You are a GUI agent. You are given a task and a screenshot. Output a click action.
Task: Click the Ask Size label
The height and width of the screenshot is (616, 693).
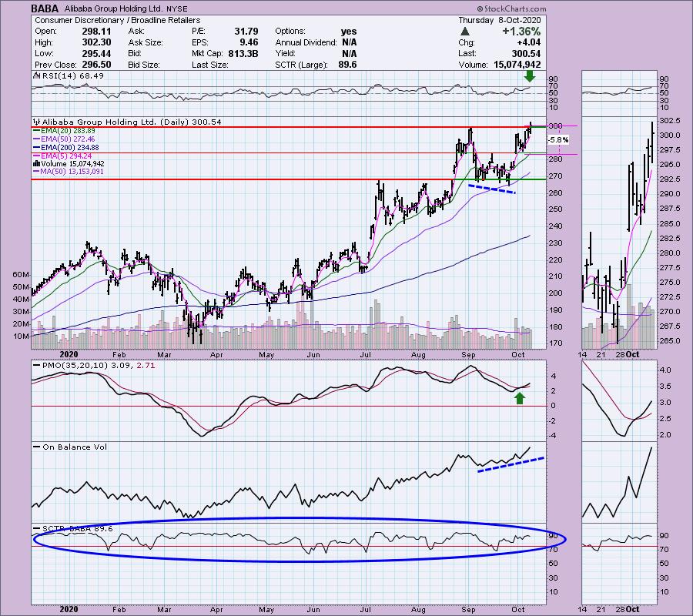pos(146,42)
